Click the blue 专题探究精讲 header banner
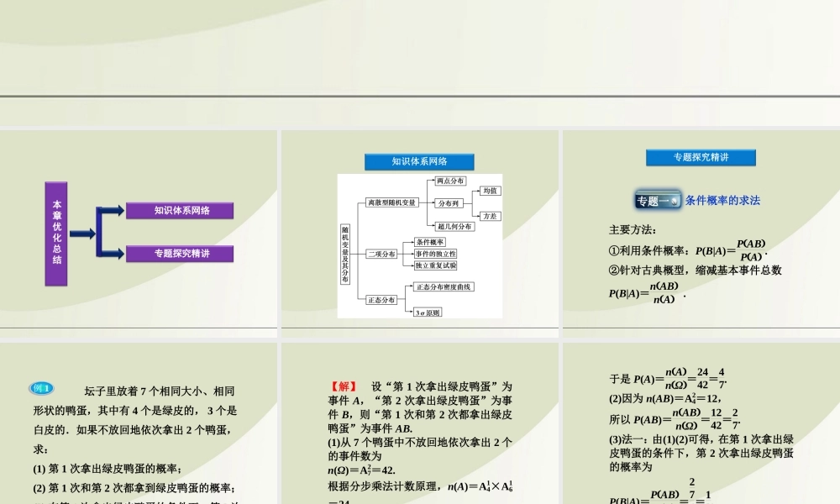The image size is (840, 504). coord(701,157)
